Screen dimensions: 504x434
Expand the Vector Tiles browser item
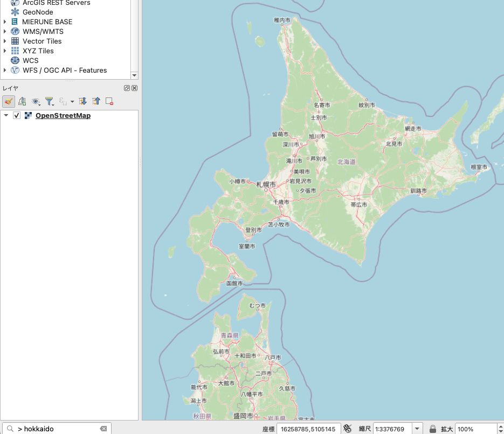point(5,41)
